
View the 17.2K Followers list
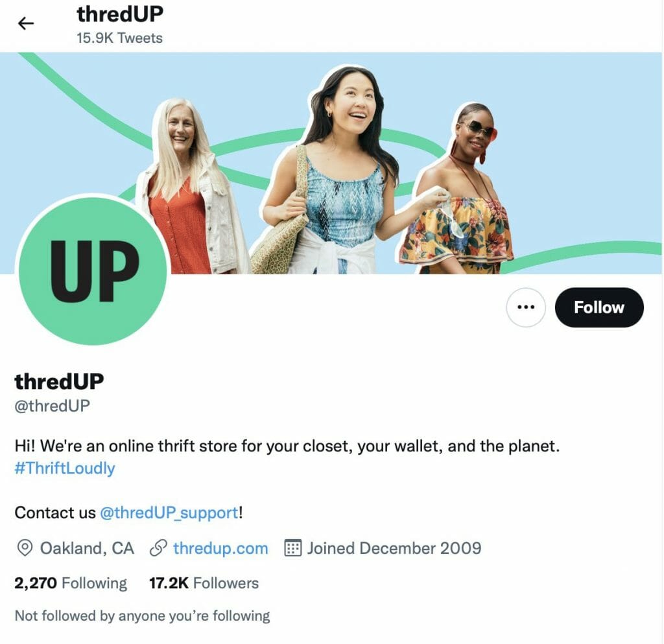point(204,583)
